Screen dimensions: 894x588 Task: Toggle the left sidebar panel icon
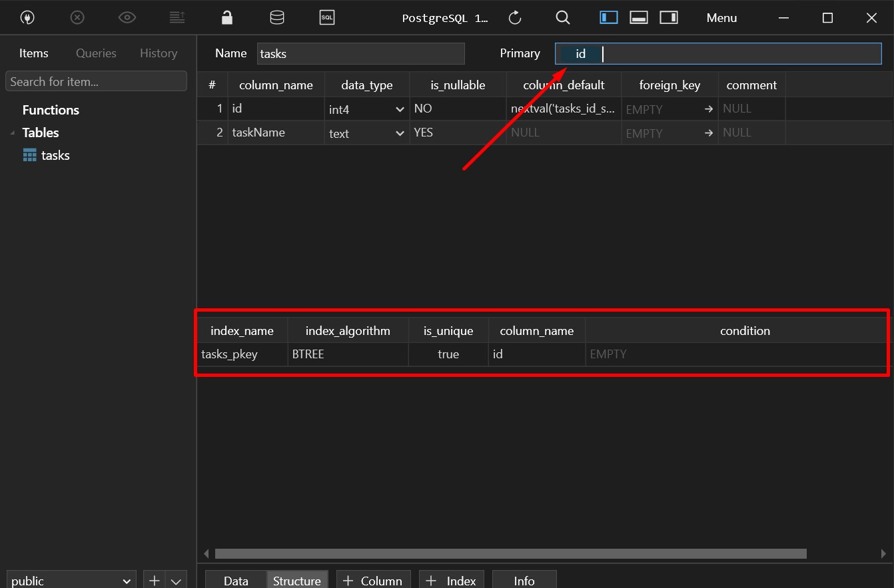(609, 18)
